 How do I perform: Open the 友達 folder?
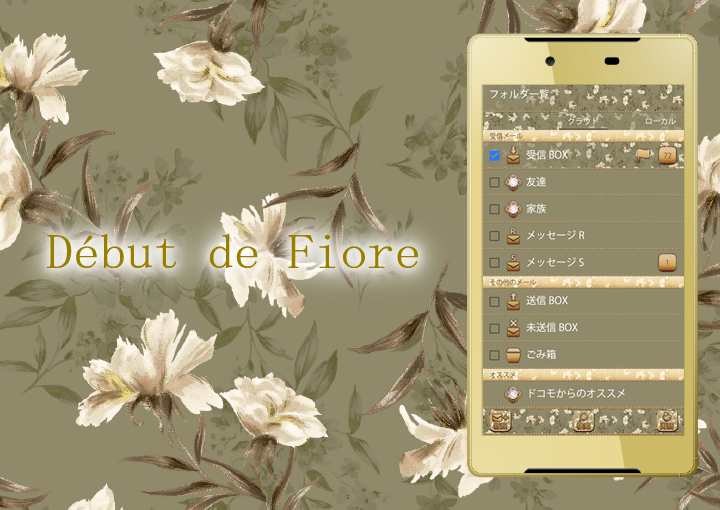pyautogui.click(x=536, y=183)
